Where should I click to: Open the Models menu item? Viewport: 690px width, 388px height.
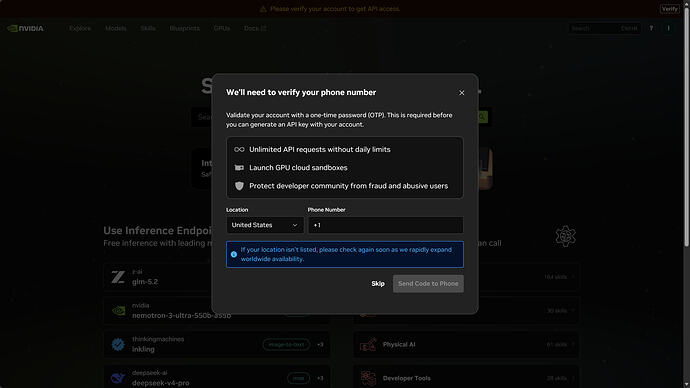point(116,28)
